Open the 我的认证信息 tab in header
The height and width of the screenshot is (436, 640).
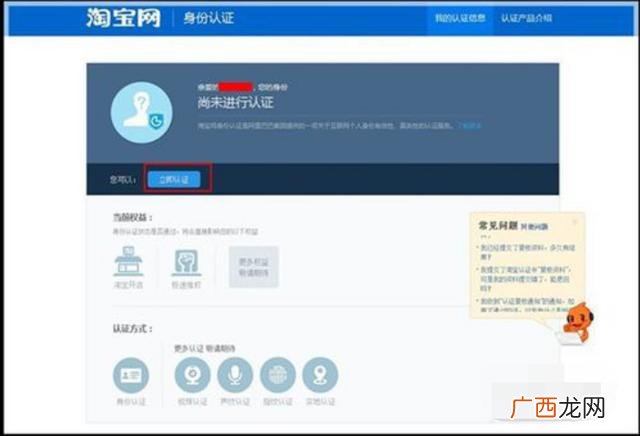pyautogui.click(x=460, y=18)
